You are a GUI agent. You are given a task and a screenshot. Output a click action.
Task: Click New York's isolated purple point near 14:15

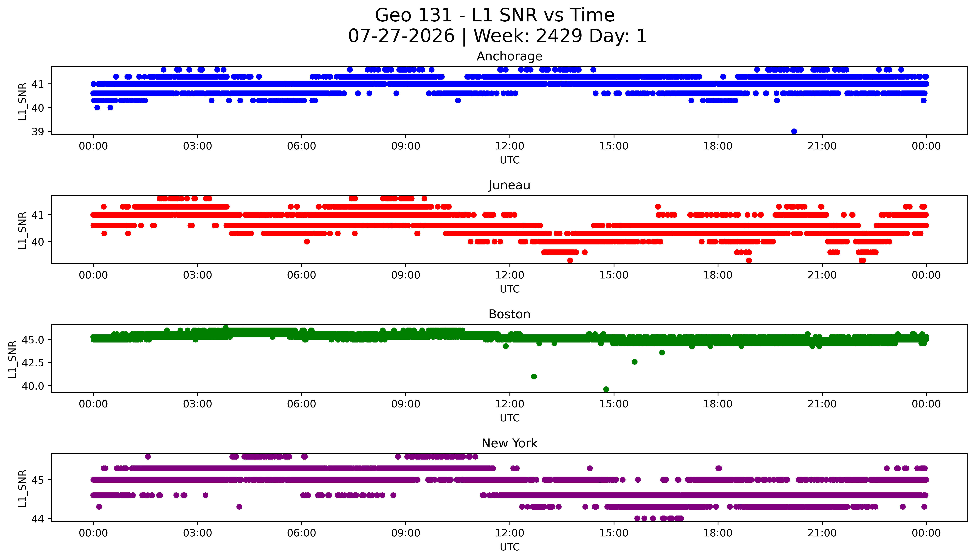(x=590, y=468)
